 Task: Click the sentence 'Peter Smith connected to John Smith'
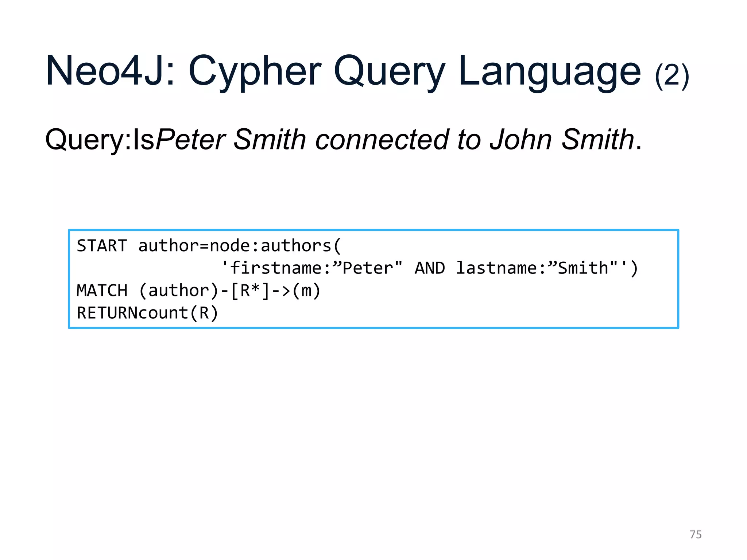[395, 139]
